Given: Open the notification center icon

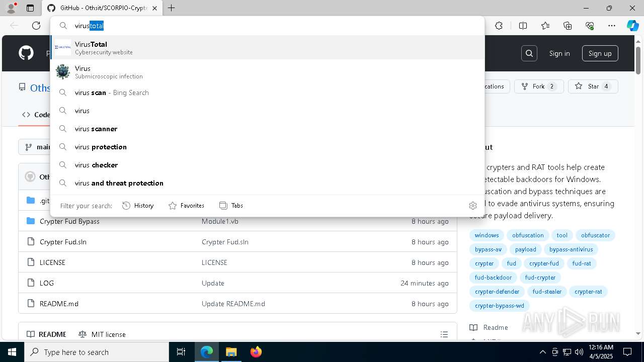Looking at the screenshot, I should (627, 352).
